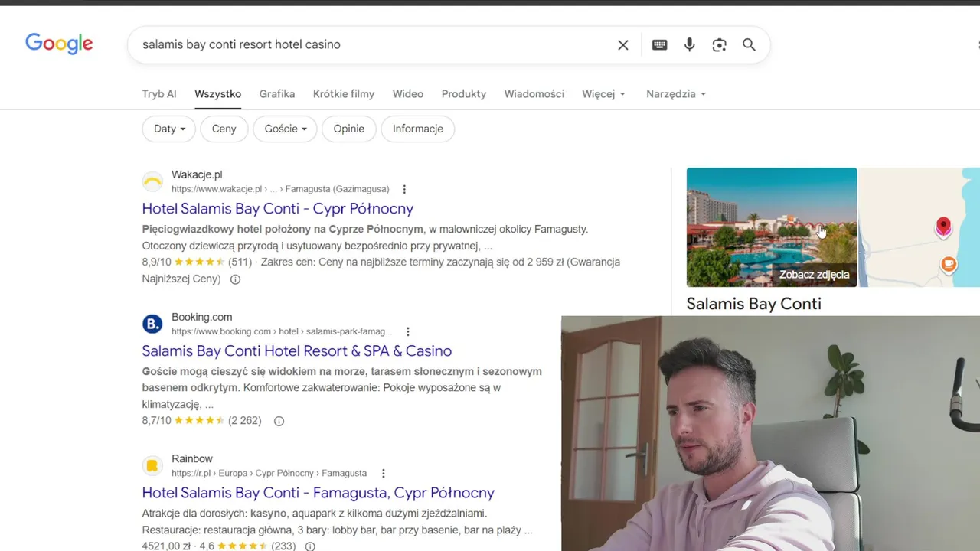Switch to Tryb AI tab
Image resolution: width=980 pixels, height=551 pixels.
pos(159,94)
